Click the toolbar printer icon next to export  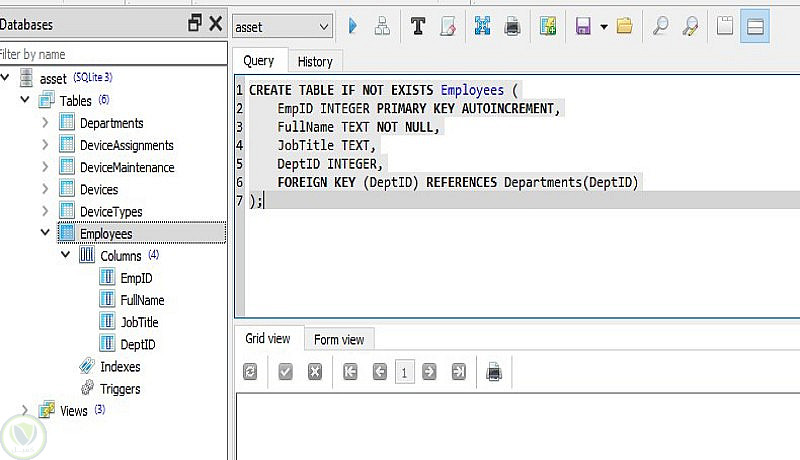point(512,26)
